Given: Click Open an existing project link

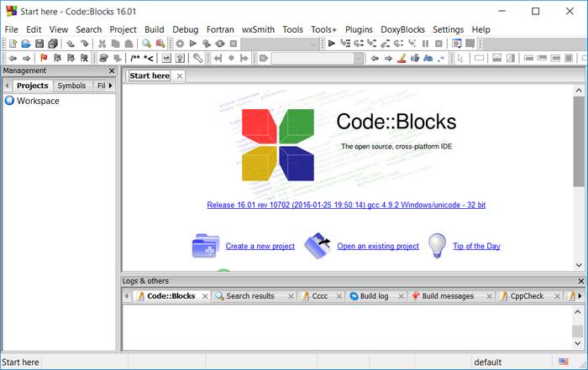Looking at the screenshot, I should tap(378, 247).
